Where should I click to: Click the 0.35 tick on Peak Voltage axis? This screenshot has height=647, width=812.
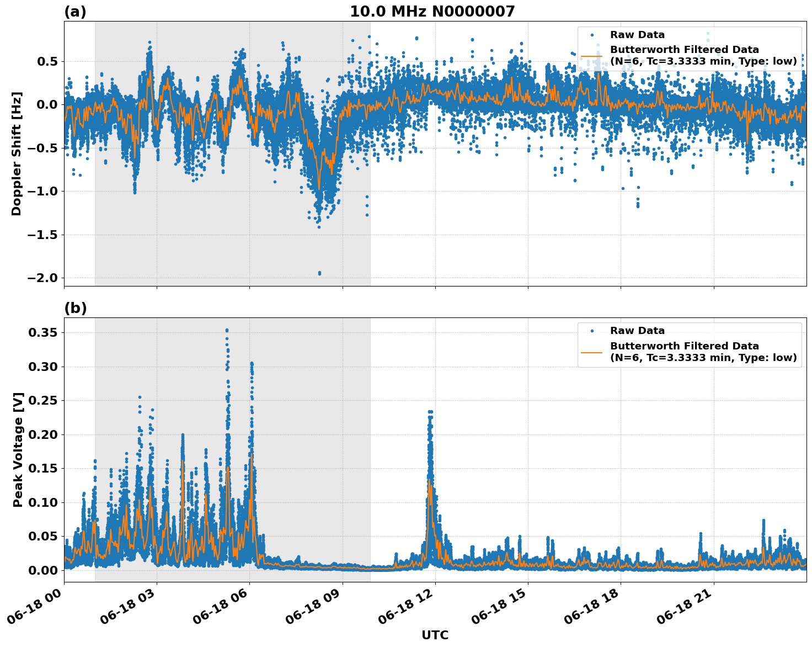tap(43, 333)
